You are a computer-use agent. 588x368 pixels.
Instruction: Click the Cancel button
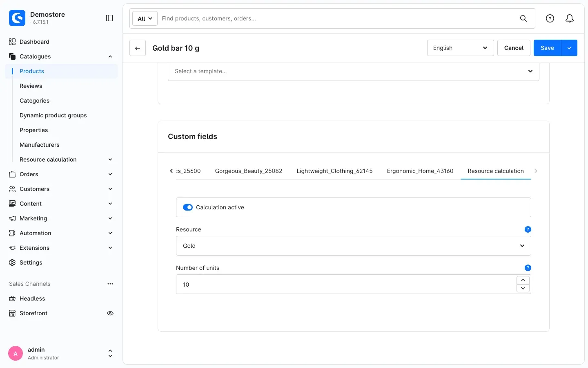tap(514, 48)
